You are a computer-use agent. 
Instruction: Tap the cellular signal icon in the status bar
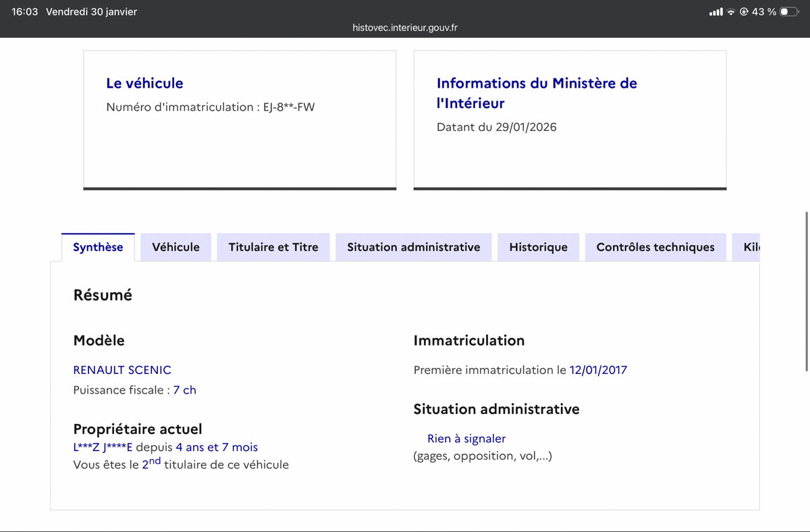(715, 11)
